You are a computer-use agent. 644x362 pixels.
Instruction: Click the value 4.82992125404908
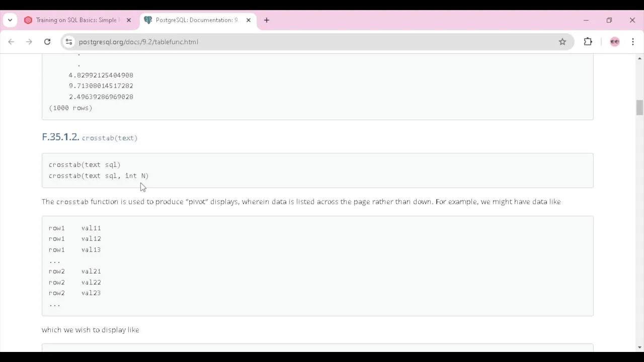click(x=101, y=75)
